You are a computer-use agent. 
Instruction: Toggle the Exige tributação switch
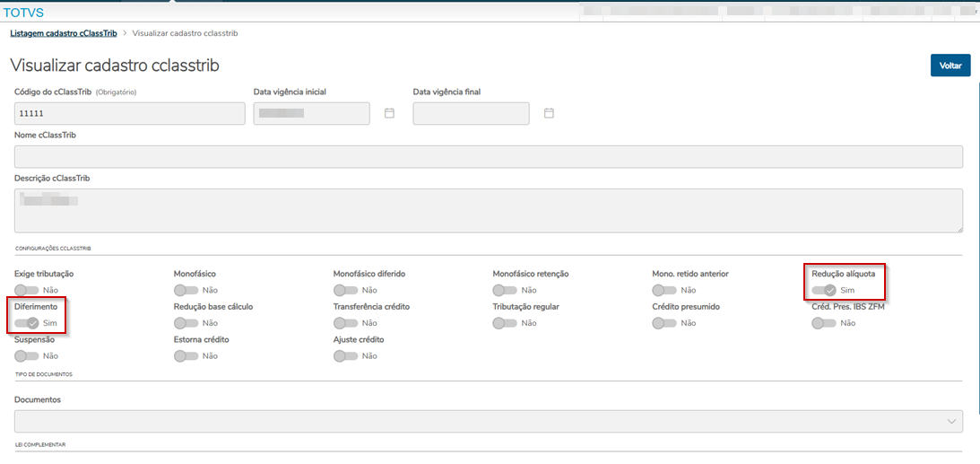27,291
